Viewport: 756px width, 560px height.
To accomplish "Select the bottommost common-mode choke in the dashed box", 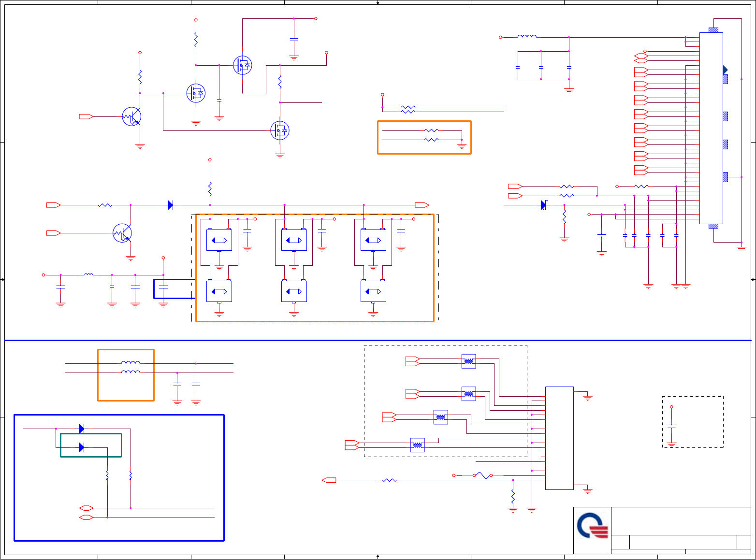I will pos(417,445).
